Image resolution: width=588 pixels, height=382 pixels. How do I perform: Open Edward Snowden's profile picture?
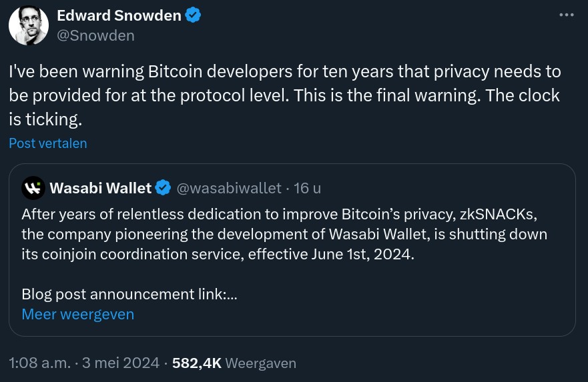click(x=28, y=25)
